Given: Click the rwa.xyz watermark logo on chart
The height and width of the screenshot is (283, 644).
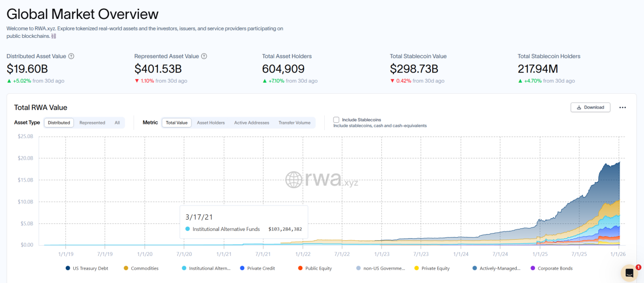Looking at the screenshot, I should click(322, 179).
